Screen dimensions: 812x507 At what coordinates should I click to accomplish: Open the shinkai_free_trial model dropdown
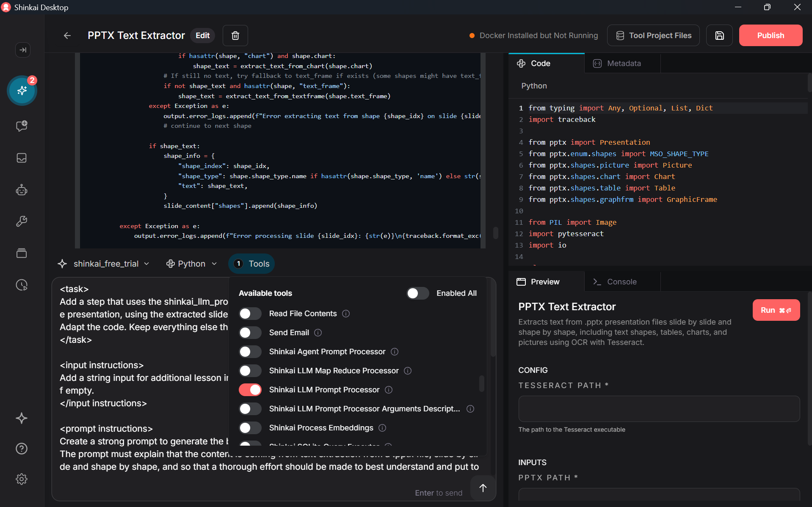(104, 263)
